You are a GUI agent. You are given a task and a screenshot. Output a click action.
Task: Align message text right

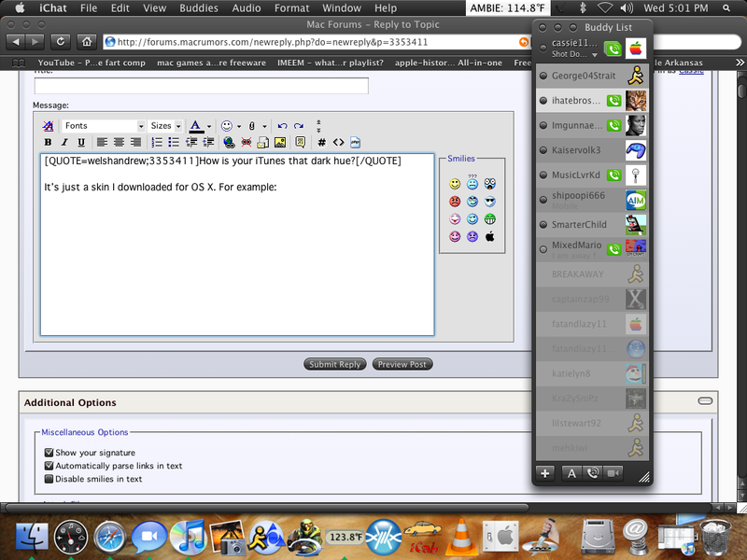[135, 142]
